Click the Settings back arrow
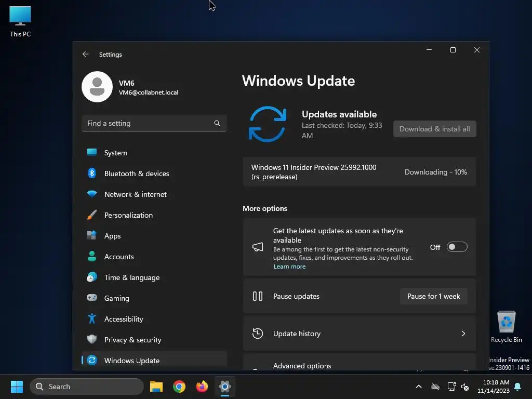The width and height of the screenshot is (532, 399). tap(86, 54)
